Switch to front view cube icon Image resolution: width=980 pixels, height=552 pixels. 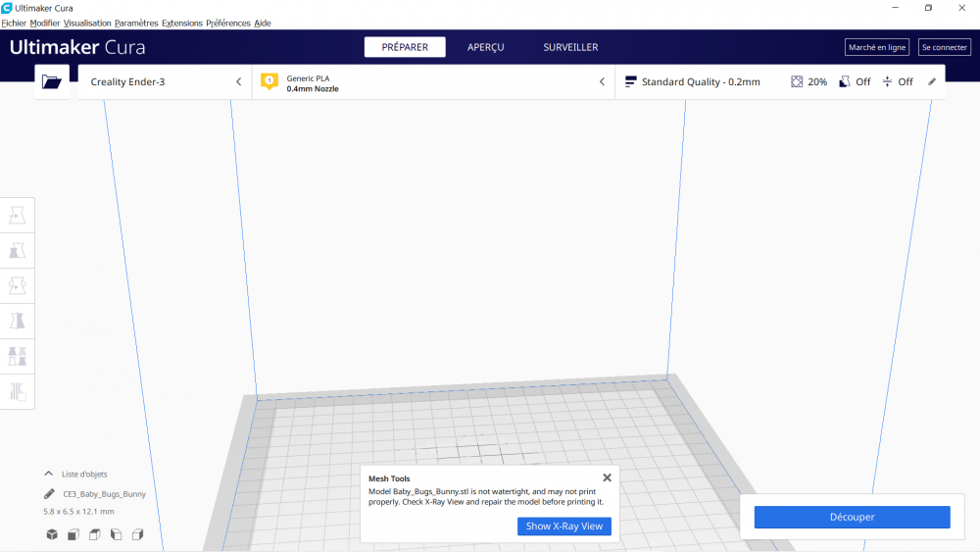click(x=73, y=534)
